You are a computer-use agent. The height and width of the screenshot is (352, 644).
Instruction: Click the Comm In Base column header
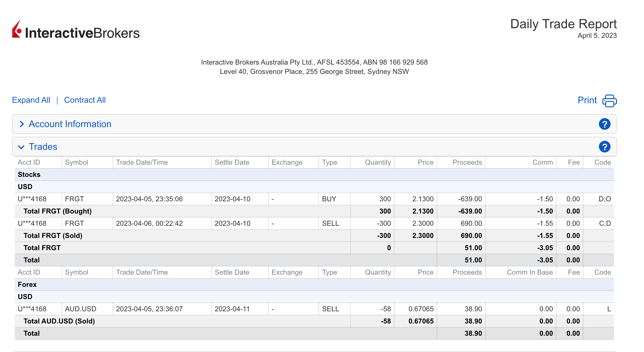tap(529, 272)
